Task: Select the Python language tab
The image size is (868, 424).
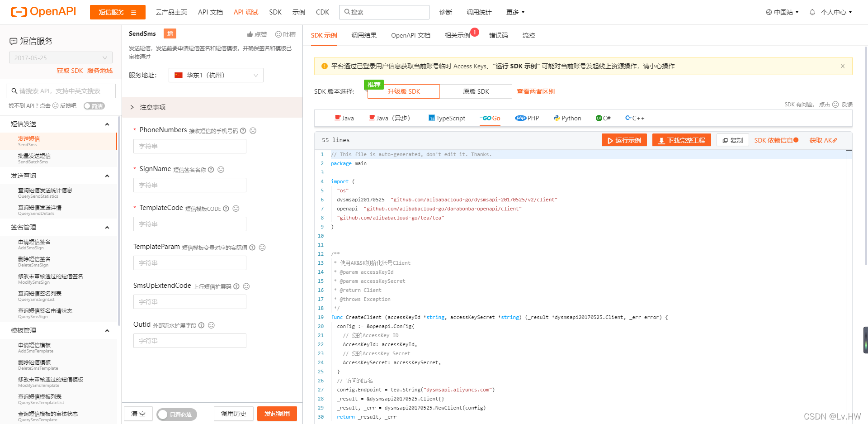Action: (x=567, y=118)
